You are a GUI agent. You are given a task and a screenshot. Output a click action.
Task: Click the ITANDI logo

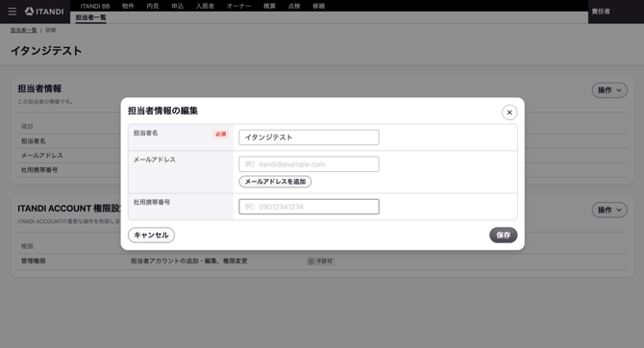(44, 12)
